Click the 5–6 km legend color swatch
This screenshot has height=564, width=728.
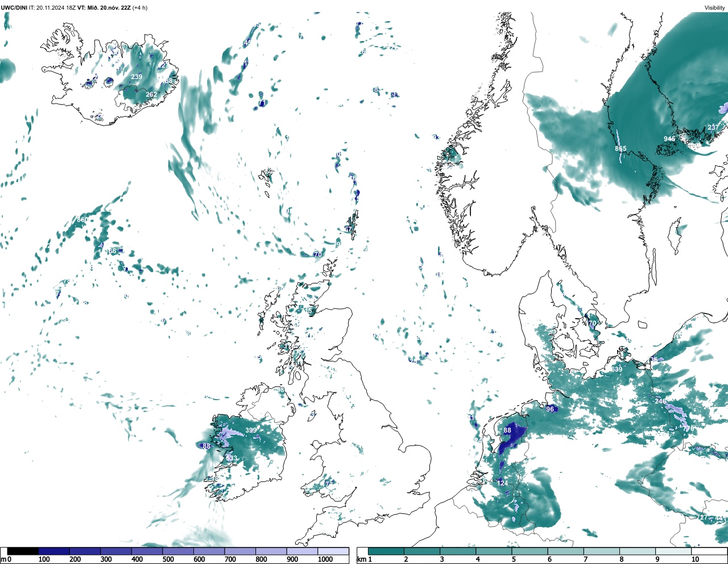530,551
